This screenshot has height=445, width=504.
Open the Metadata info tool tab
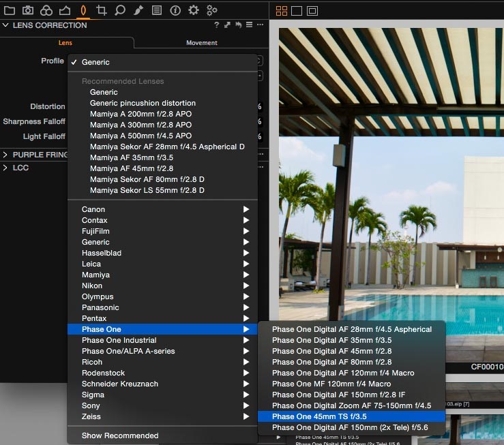coord(175,10)
